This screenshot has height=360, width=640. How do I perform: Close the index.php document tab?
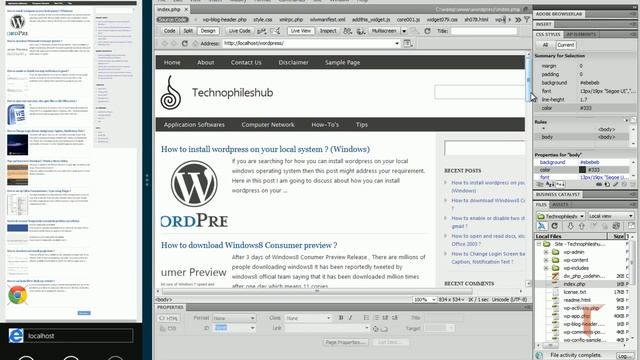(186, 9)
